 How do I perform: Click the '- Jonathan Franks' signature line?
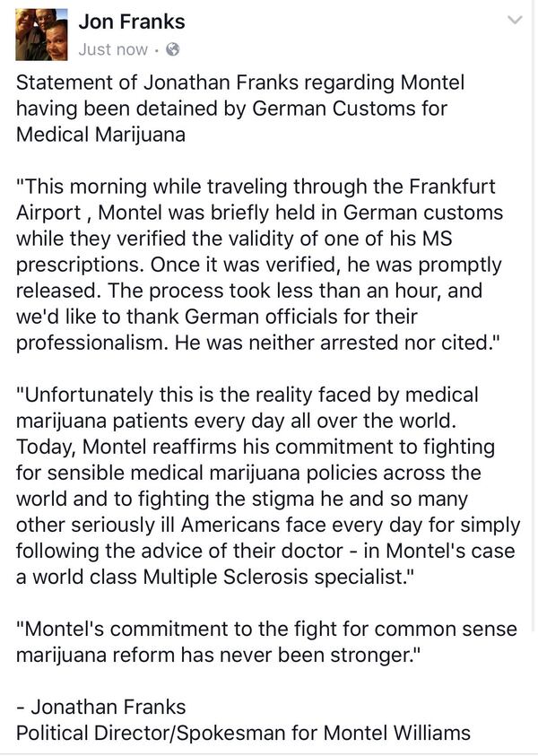tap(100, 707)
